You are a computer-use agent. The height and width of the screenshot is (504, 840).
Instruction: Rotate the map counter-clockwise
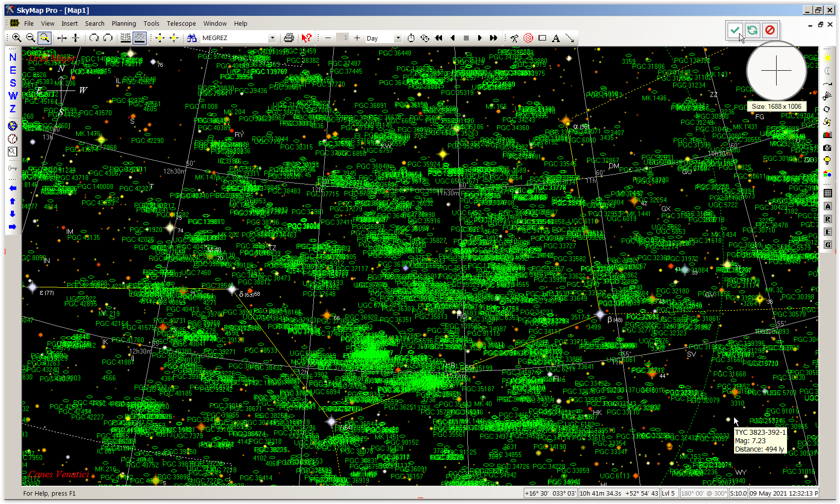(107, 38)
